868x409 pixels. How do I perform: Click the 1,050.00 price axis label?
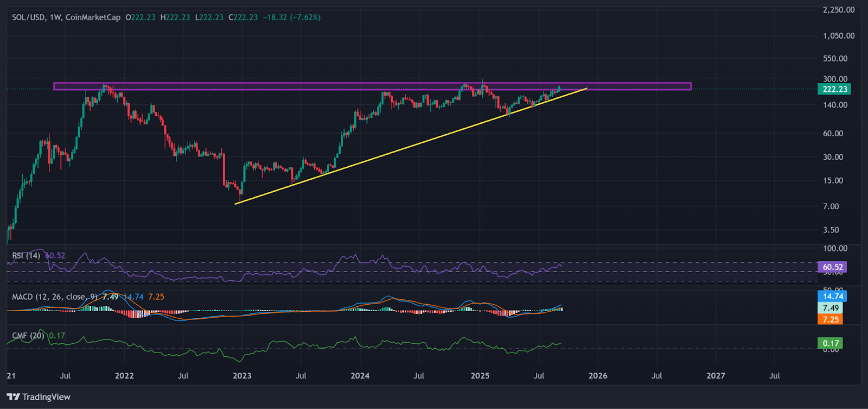click(838, 36)
